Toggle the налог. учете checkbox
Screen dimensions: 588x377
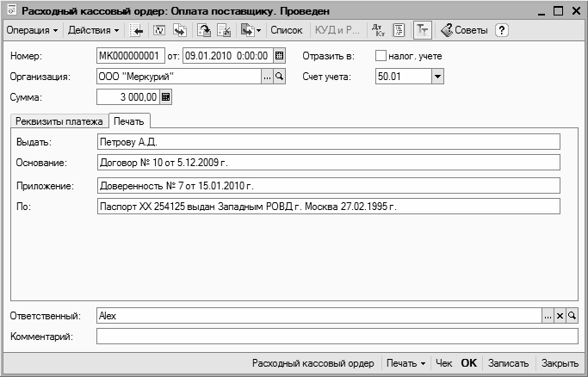[381, 56]
